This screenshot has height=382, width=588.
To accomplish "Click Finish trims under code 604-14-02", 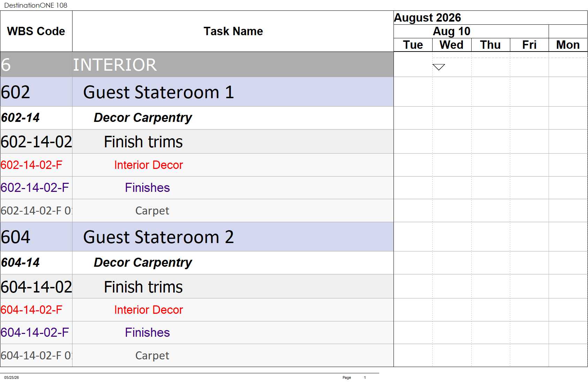I will [143, 287].
